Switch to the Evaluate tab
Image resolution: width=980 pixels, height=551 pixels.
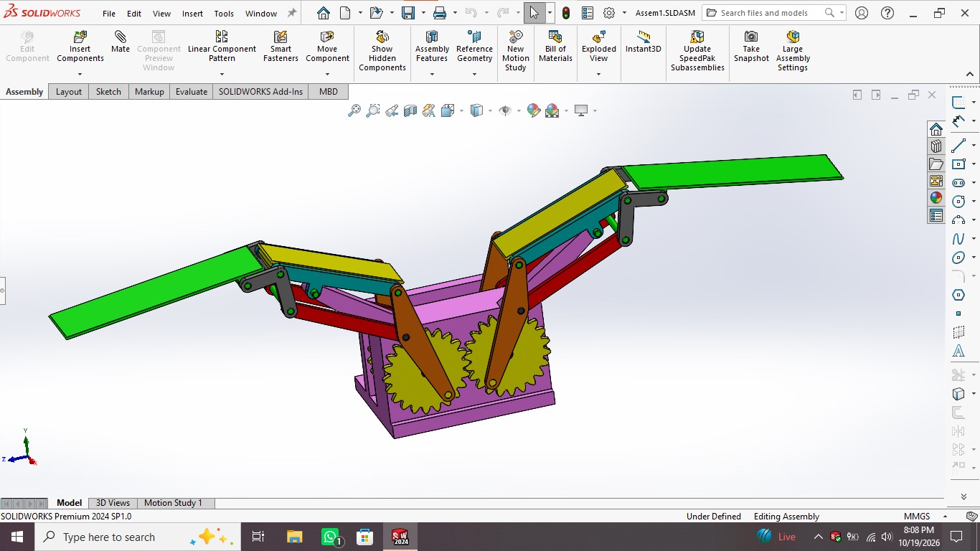[x=192, y=92]
